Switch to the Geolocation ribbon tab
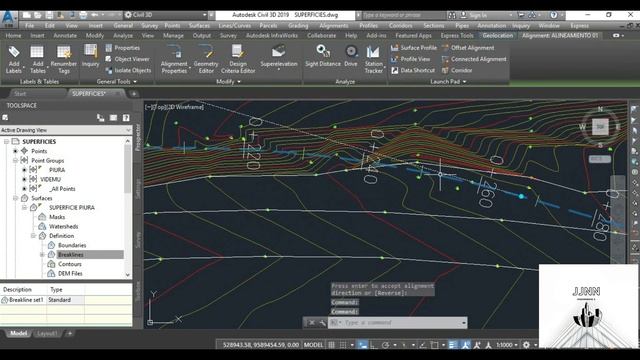This screenshot has width=640, height=360. click(x=497, y=36)
